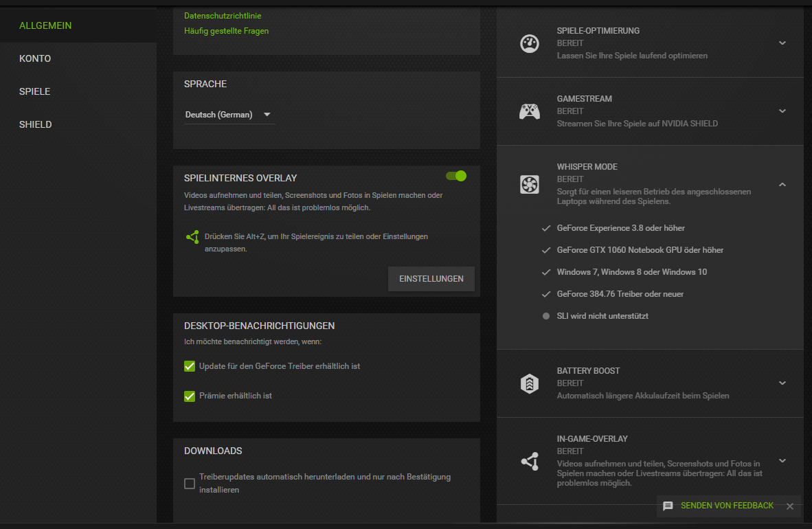Open Häufig gestellte Fragen link

(x=226, y=31)
